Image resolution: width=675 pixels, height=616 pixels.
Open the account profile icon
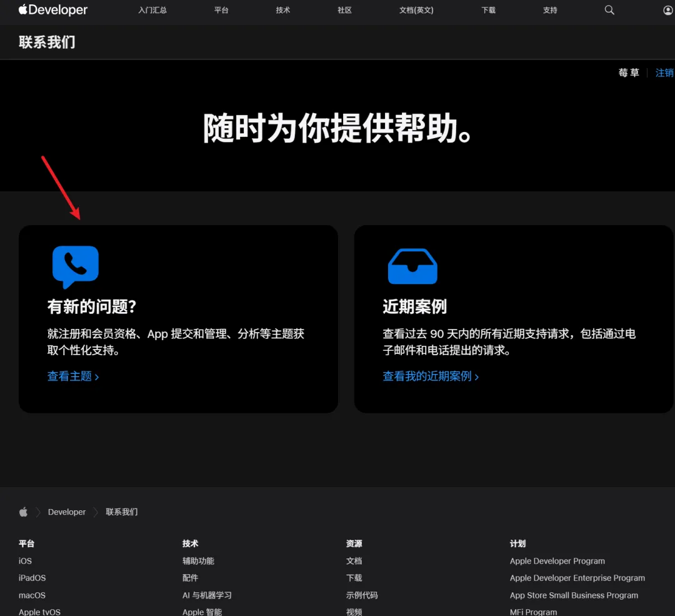point(668,11)
